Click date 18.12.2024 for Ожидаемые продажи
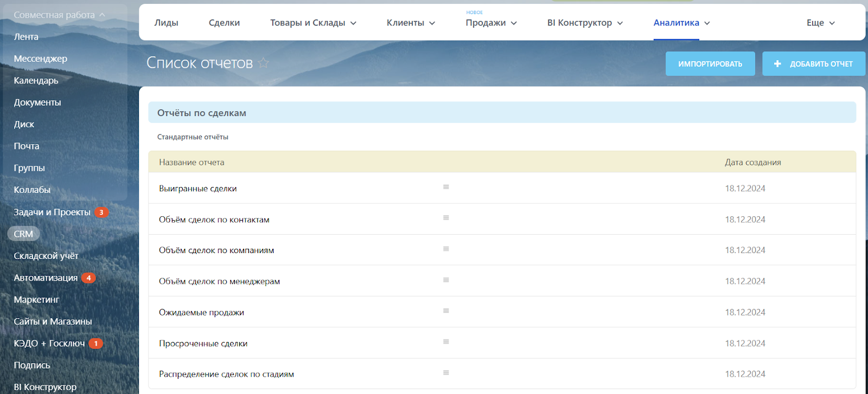The image size is (868, 394). pyautogui.click(x=745, y=313)
